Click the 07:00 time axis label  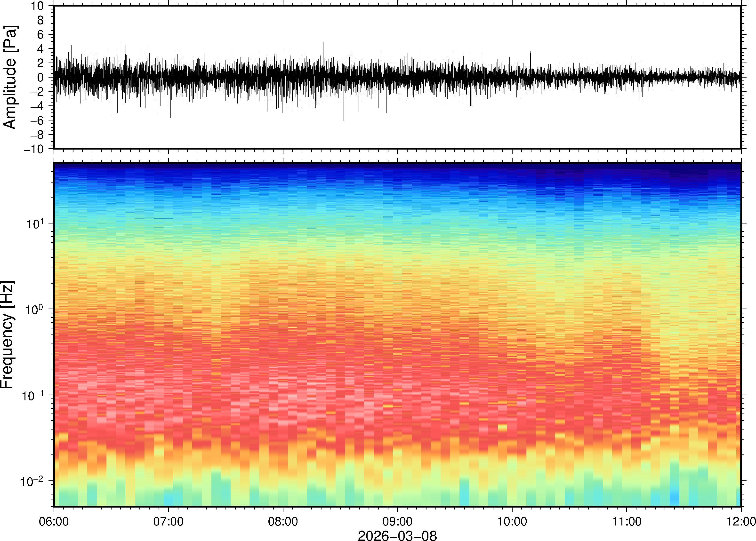click(168, 521)
